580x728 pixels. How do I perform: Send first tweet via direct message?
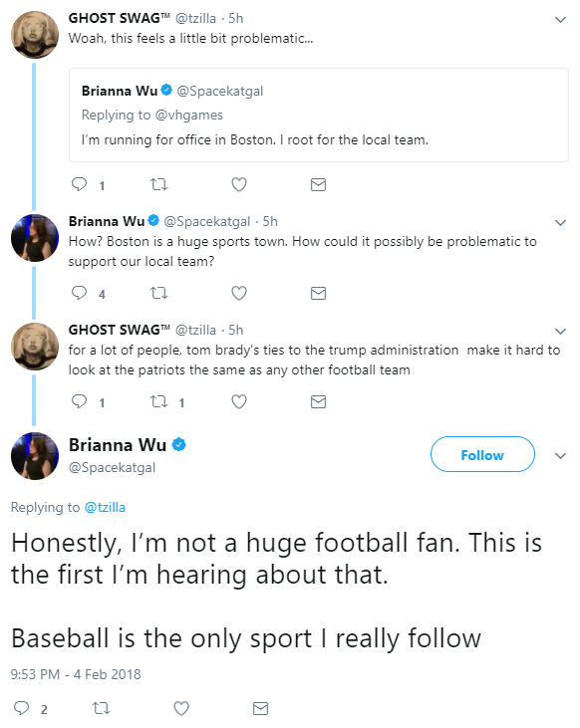pos(318,185)
